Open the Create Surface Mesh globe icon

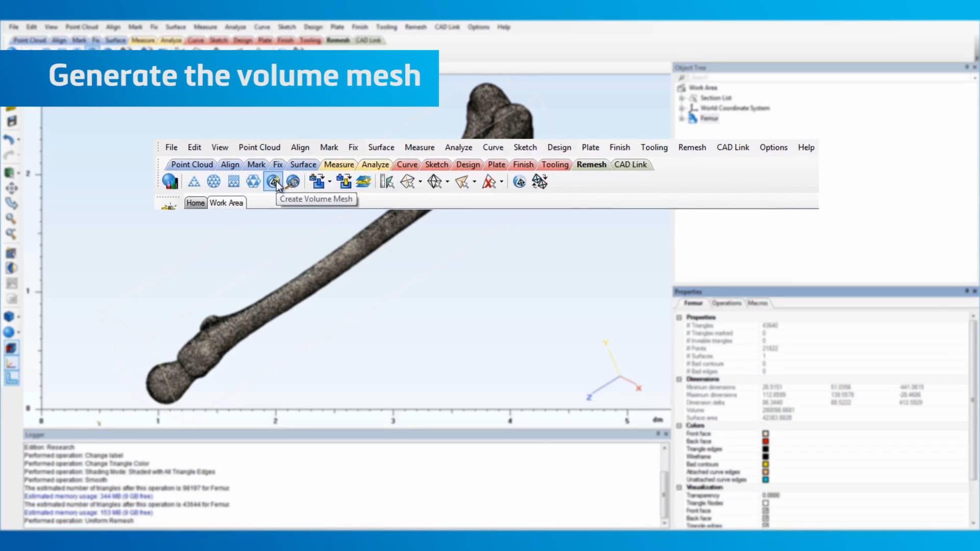[x=213, y=181]
